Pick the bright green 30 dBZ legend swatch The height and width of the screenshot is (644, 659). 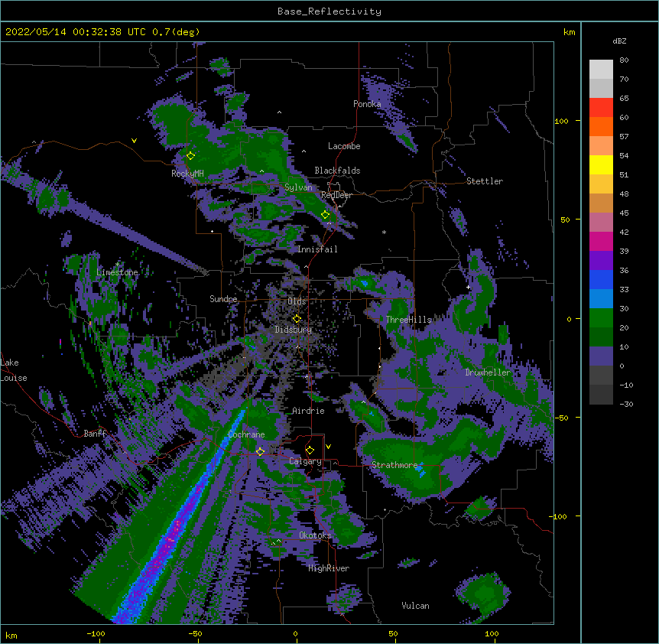(601, 318)
